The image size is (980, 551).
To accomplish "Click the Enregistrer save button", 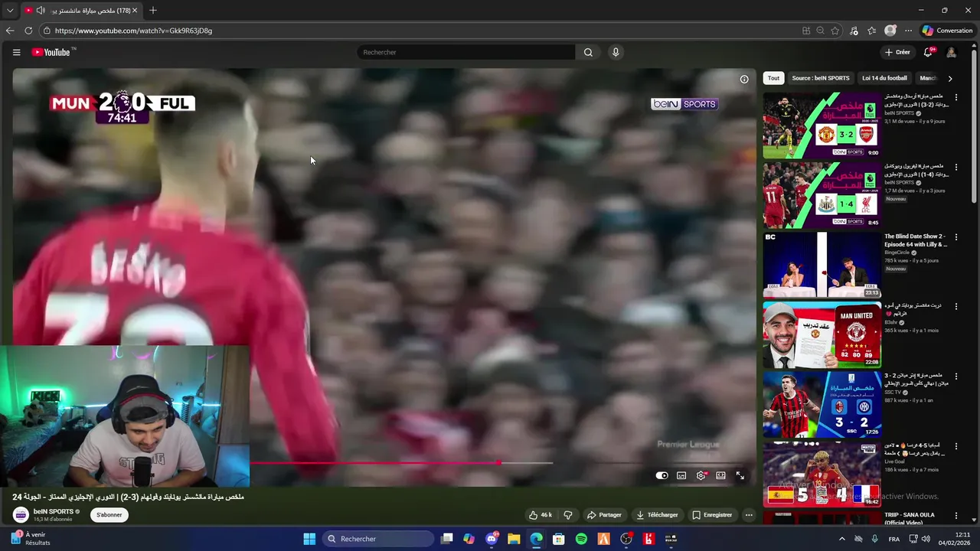I will [x=712, y=515].
